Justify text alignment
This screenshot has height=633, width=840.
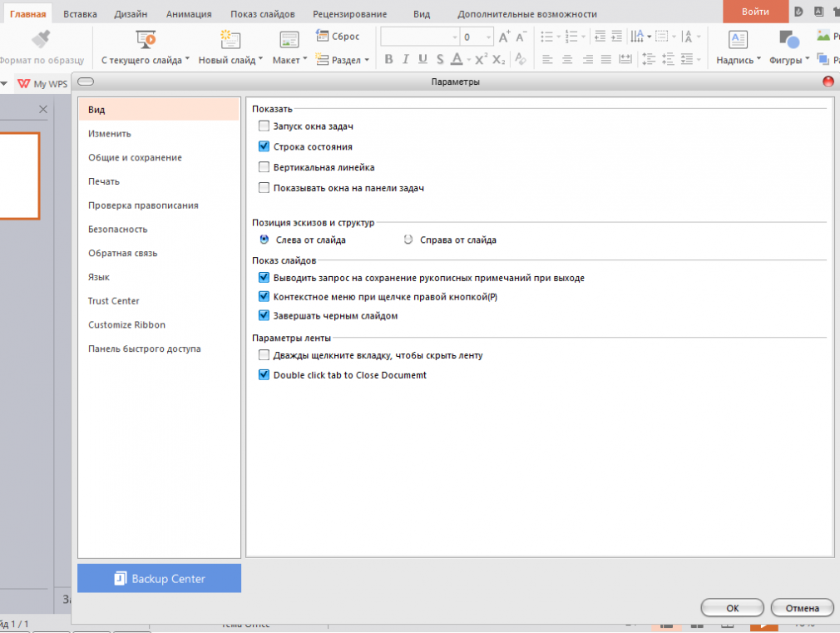606,59
